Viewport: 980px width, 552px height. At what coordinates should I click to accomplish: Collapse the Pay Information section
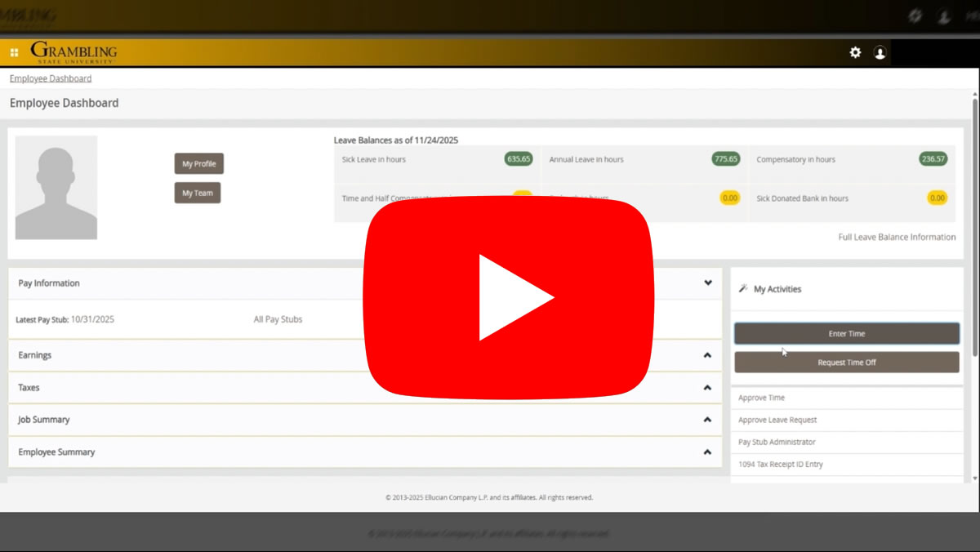(707, 283)
